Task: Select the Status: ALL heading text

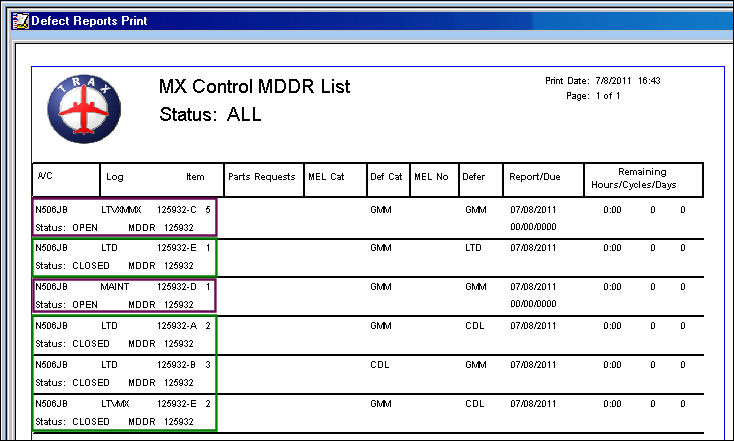Action: (x=210, y=115)
